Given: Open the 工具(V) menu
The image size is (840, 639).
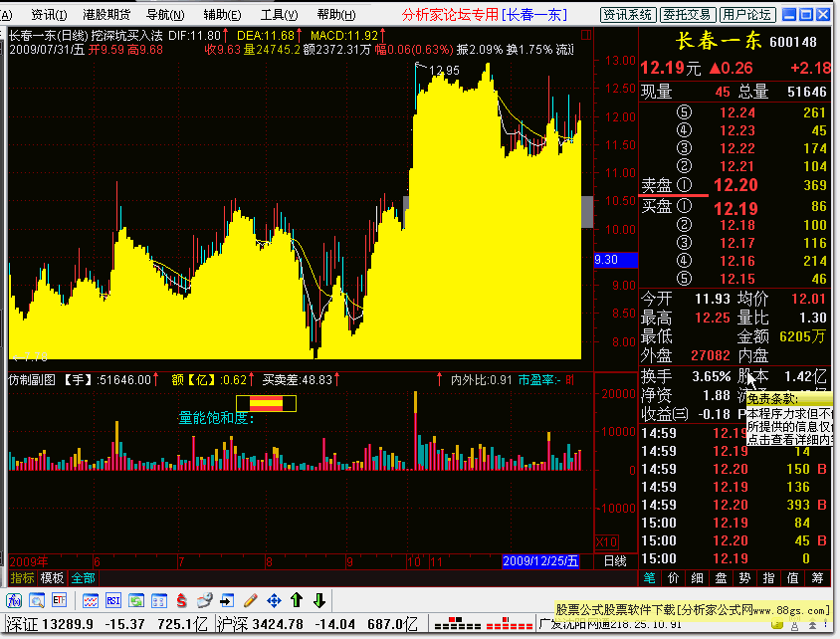Looking at the screenshot, I should click(x=279, y=15).
